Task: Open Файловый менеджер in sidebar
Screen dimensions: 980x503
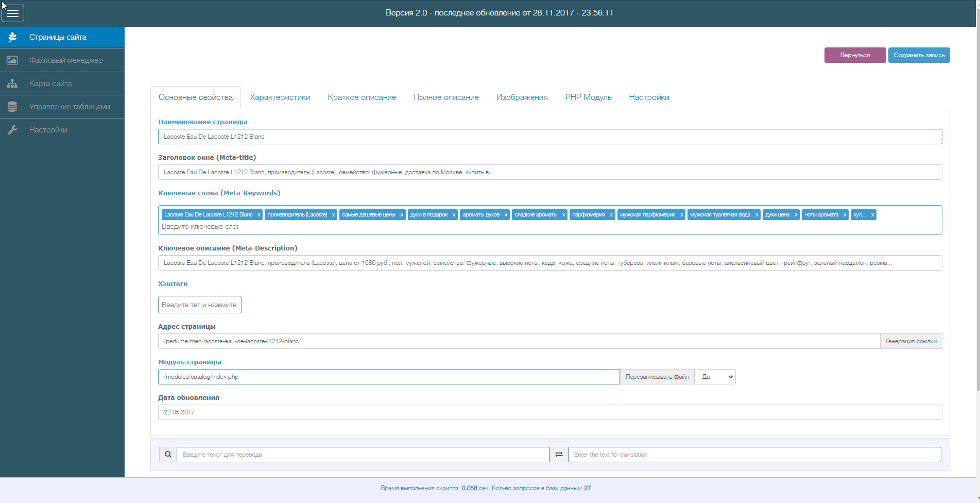Action: point(62,60)
